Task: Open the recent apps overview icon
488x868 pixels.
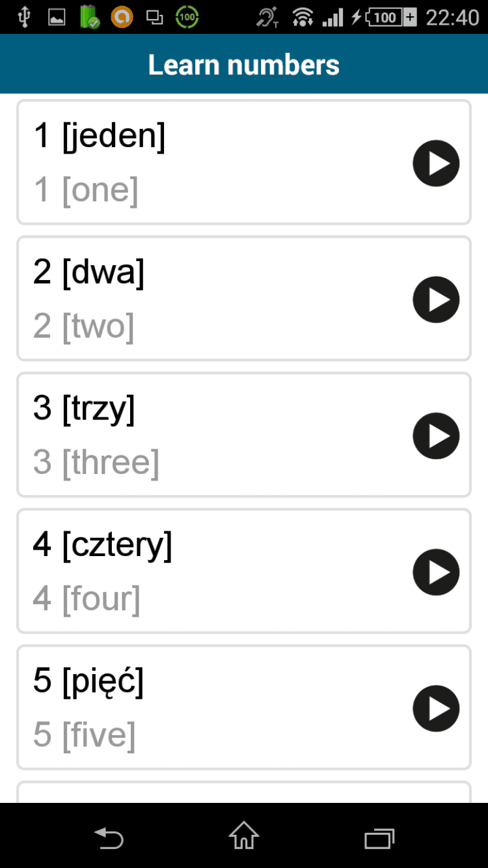Action: coord(379,837)
